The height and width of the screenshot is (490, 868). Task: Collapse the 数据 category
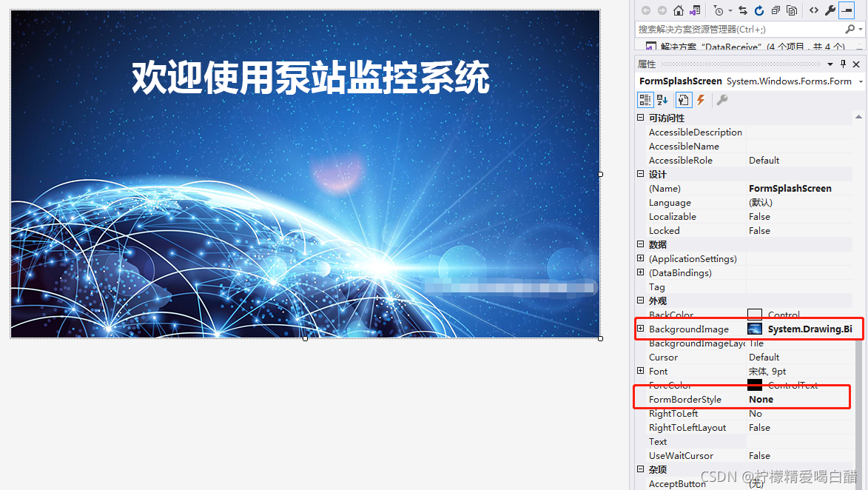tap(641, 244)
